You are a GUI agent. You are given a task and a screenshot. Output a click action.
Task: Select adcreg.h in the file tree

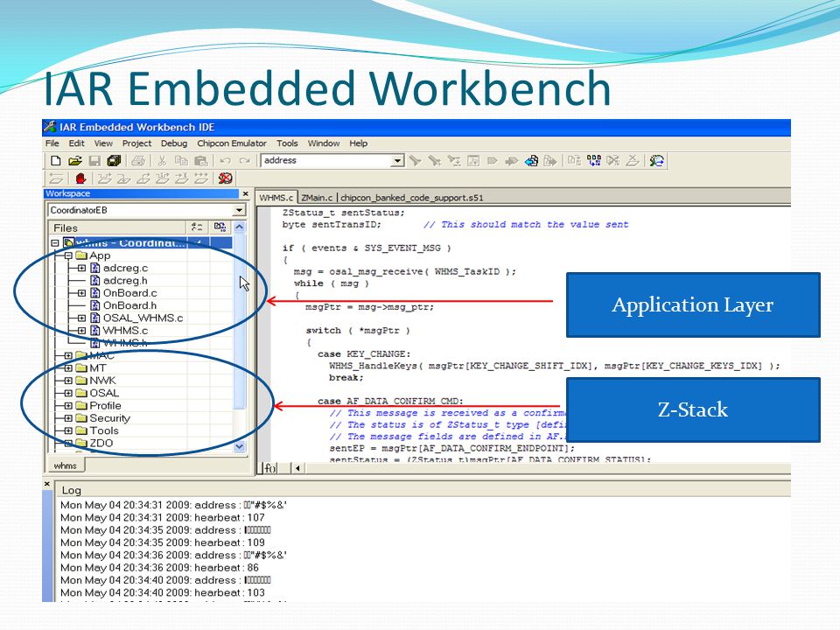(x=125, y=281)
